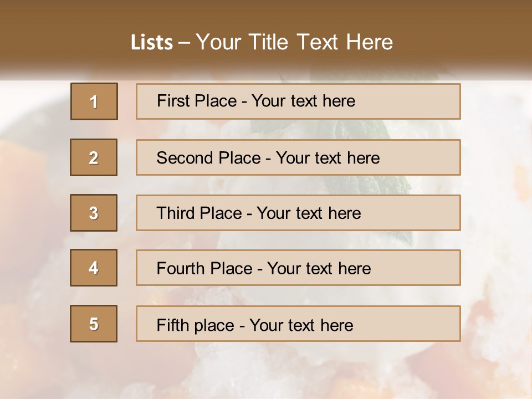Select the number 4 box

(x=94, y=268)
